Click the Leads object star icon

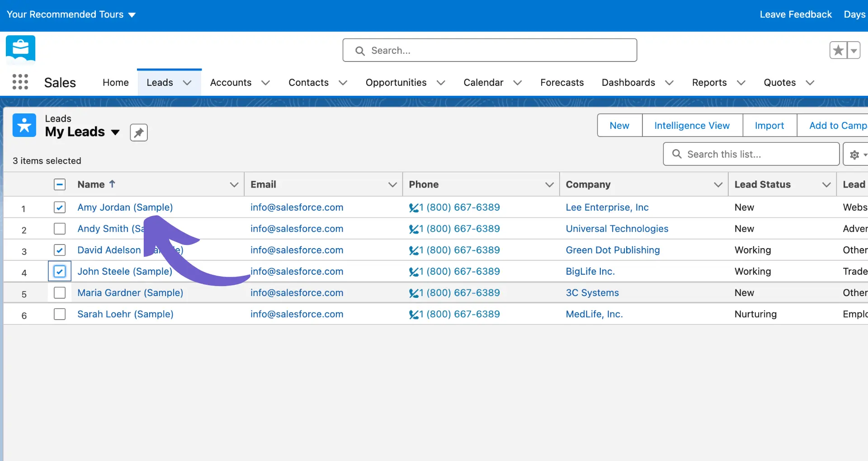point(24,125)
